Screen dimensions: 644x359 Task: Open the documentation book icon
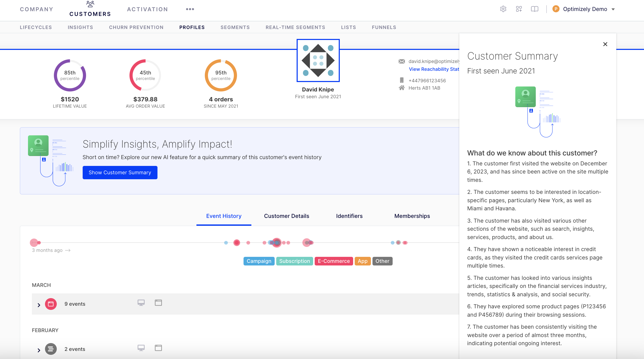534,9
